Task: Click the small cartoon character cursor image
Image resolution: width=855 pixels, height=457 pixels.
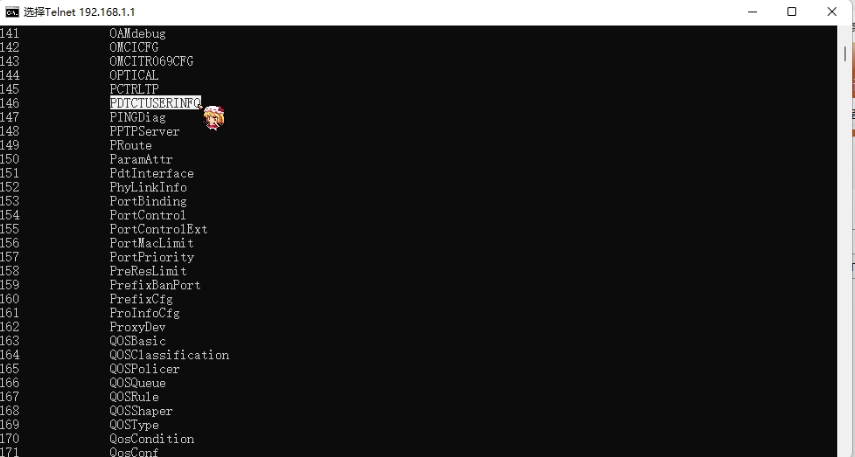Action: coord(214,118)
